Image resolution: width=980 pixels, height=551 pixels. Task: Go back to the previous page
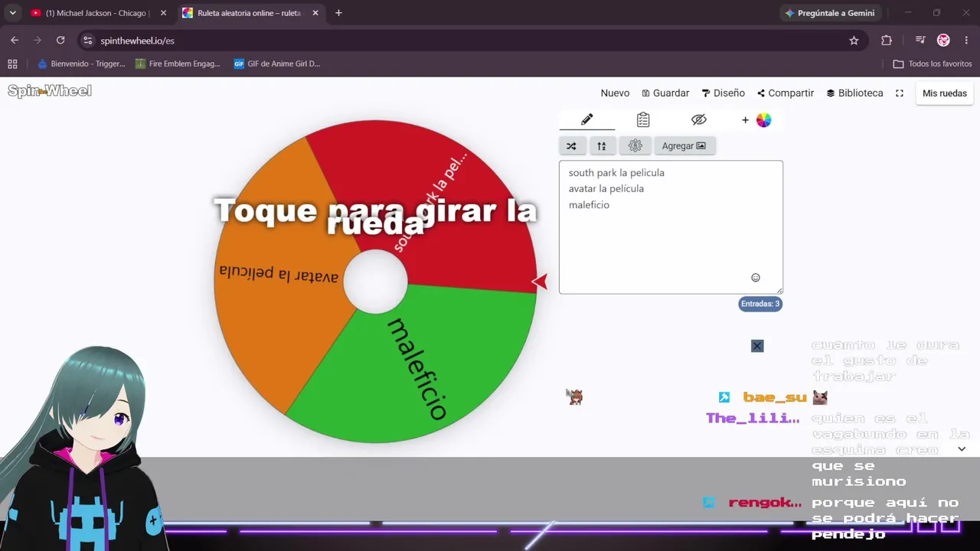pyautogui.click(x=15, y=41)
